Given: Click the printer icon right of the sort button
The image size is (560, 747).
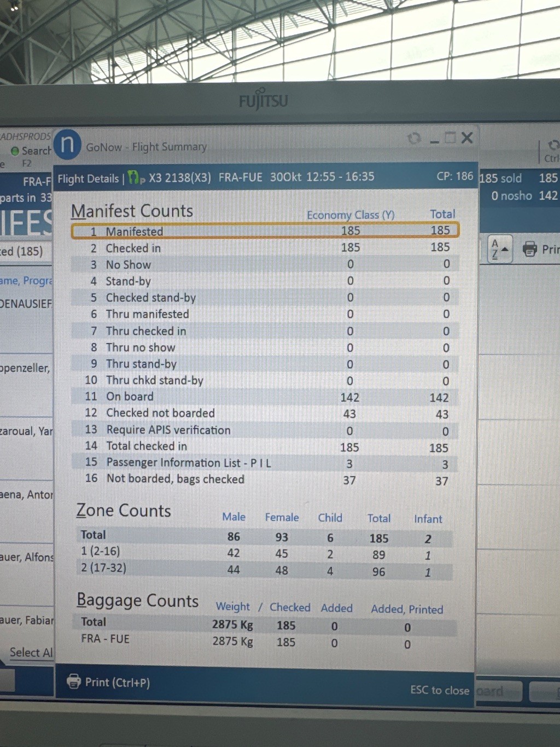Looking at the screenshot, I should point(529,249).
